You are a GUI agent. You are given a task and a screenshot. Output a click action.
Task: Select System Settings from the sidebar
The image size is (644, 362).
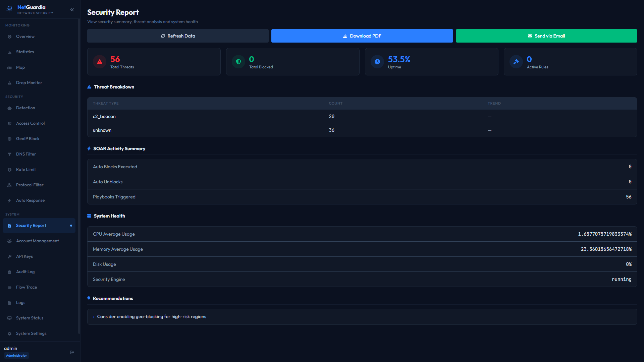(x=39, y=334)
